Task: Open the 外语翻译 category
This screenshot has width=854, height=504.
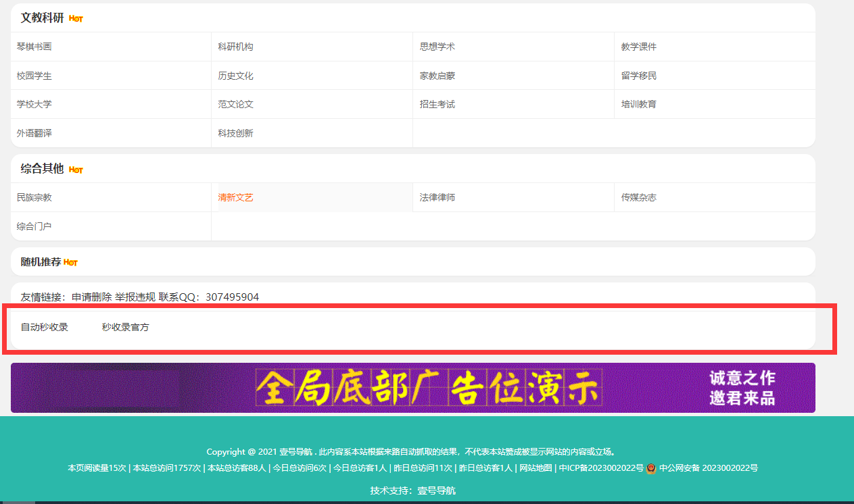Action: tap(34, 134)
